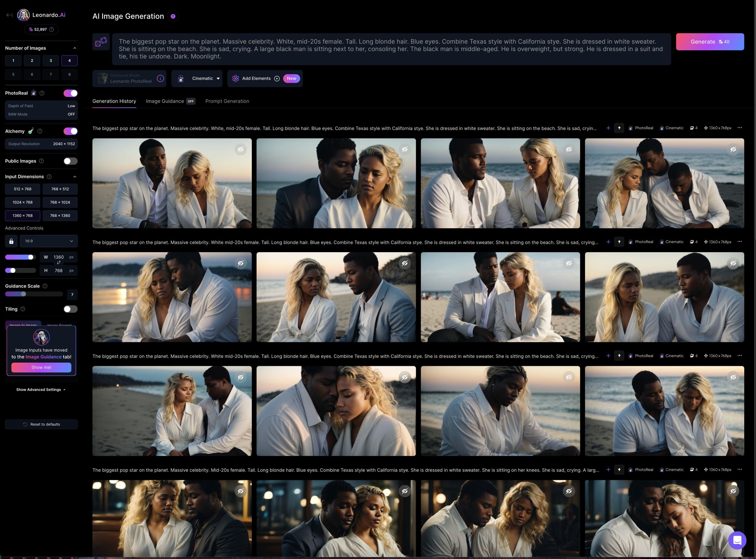This screenshot has height=559, width=756.
Task: Click the Guidance Scale slider handle
Action: tap(23, 294)
